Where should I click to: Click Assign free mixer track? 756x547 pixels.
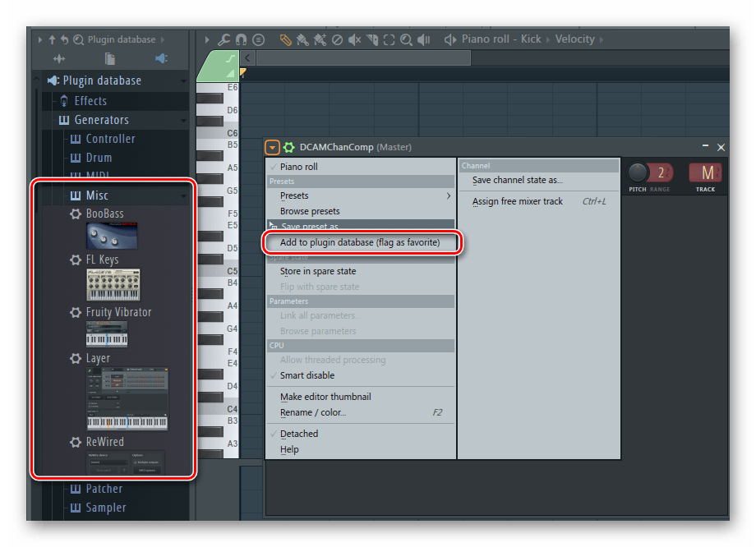click(x=517, y=201)
